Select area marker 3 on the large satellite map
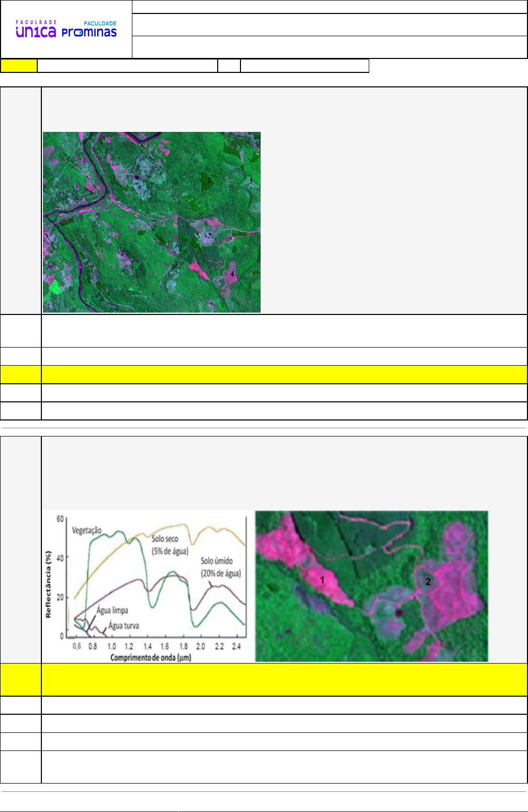 (251, 181)
